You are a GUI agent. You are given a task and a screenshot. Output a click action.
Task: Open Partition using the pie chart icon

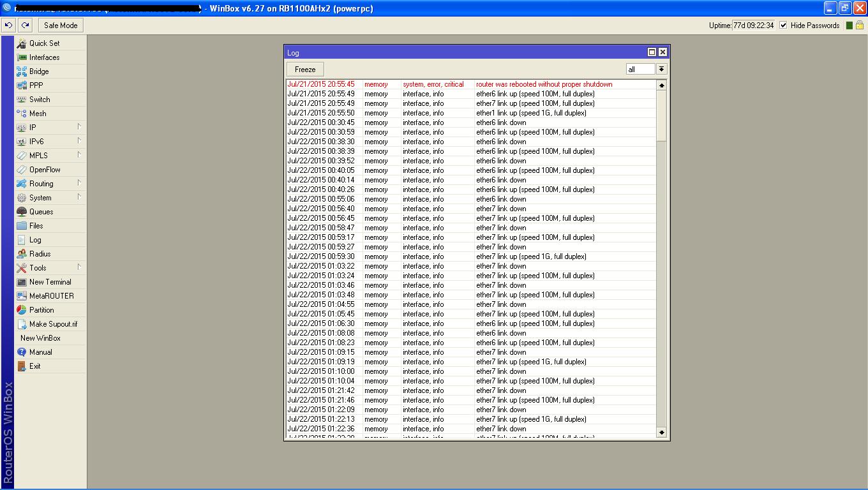(22, 310)
